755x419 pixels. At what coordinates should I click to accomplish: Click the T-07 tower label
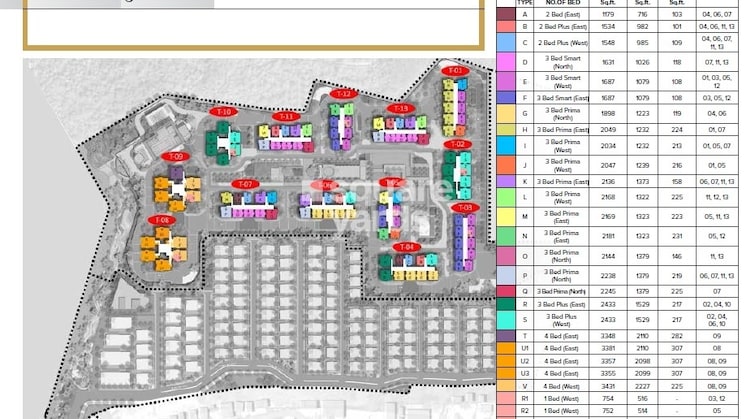[x=245, y=184]
